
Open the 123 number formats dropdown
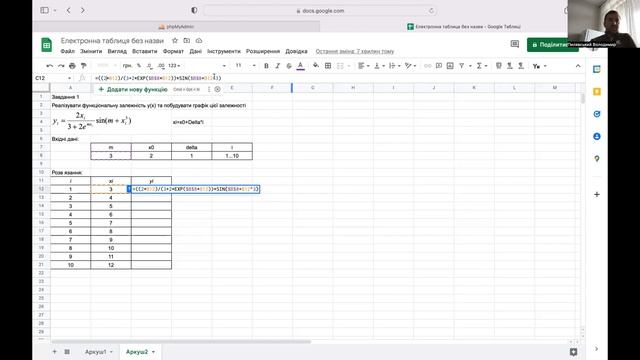coord(174,66)
